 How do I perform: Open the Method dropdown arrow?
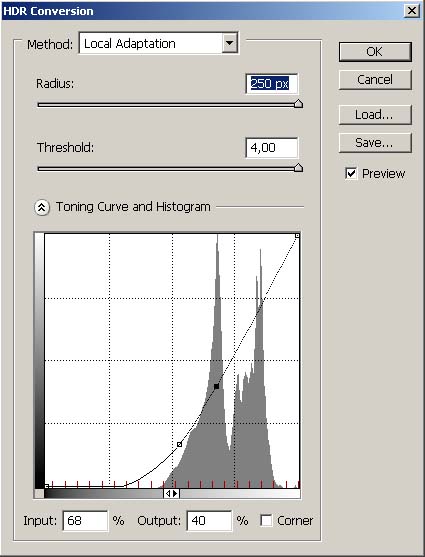pos(230,43)
